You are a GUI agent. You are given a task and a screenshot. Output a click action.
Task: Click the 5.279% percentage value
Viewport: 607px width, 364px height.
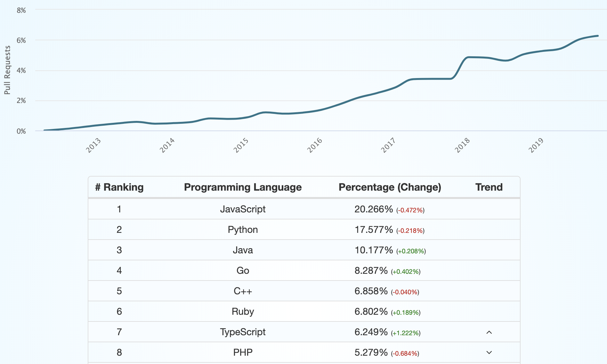point(371,352)
